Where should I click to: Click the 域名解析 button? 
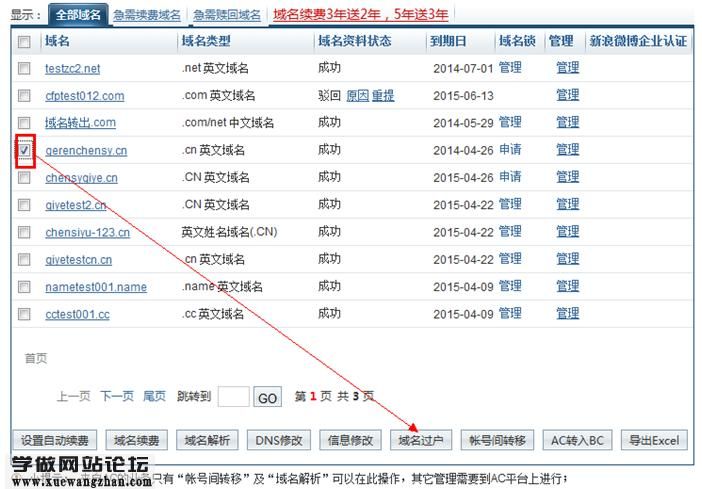pos(207,440)
